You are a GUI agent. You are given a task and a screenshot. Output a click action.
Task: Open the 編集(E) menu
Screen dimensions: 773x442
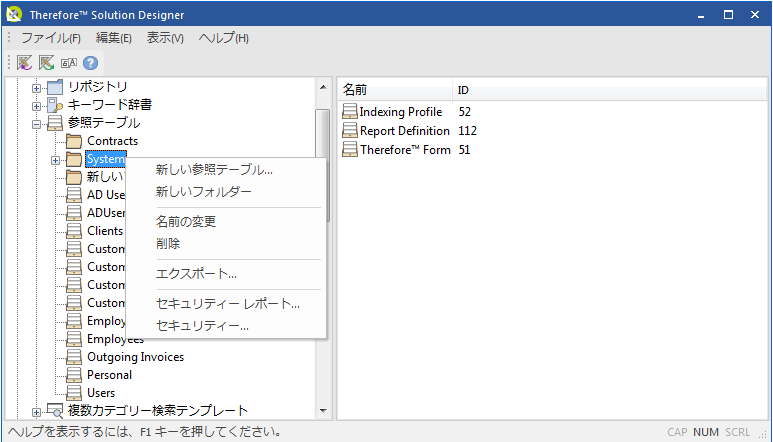tap(114, 38)
